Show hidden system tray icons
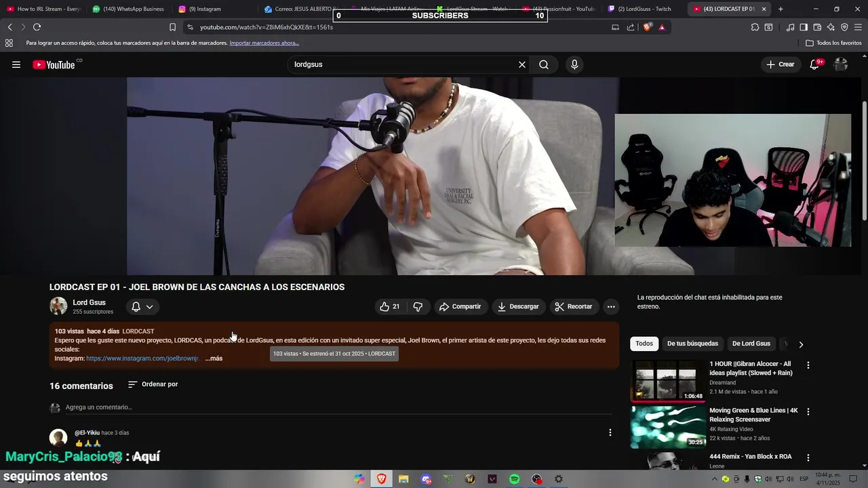The width and height of the screenshot is (868, 488). pos(716,479)
